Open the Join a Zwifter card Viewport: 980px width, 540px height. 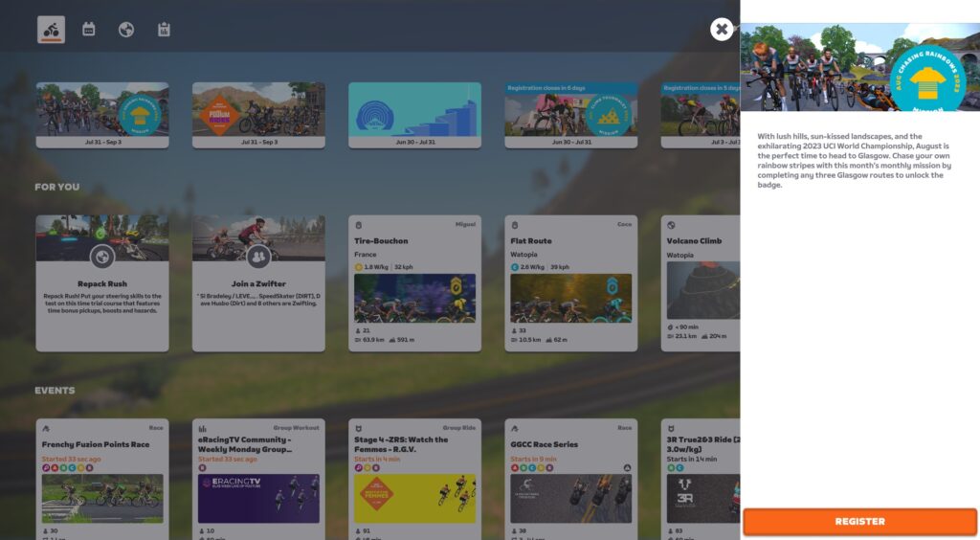[258, 283]
